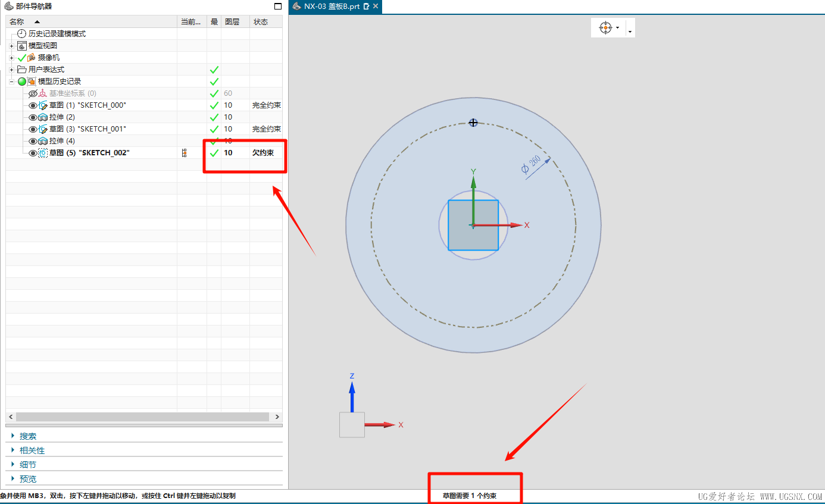This screenshot has height=504, width=825.
Task: Toggle visibility of 拉伸 (4) feature
Action: 33,141
